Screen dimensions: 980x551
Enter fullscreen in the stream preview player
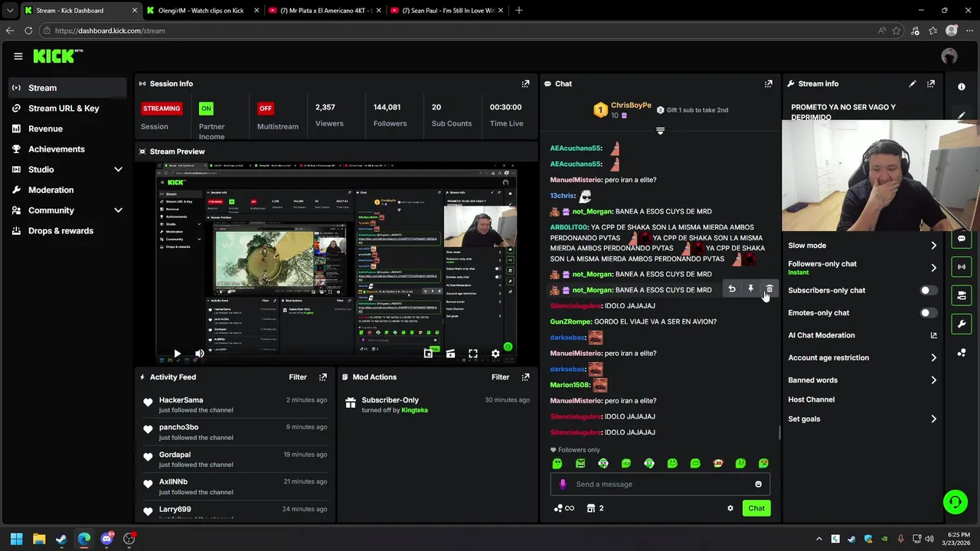pos(472,354)
